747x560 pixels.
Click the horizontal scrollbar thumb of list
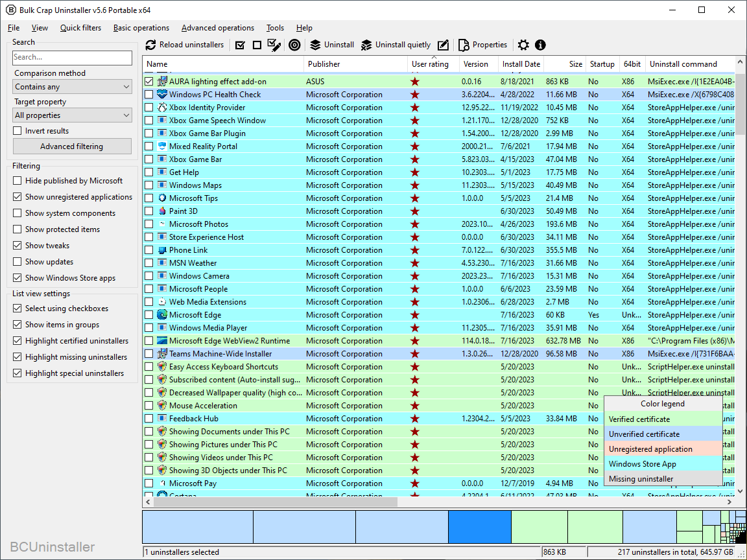[x=276, y=502]
